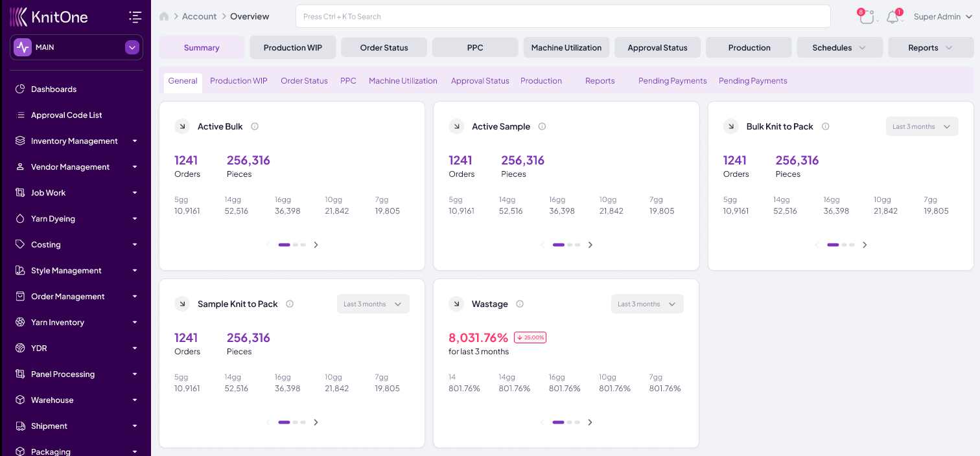The width and height of the screenshot is (980, 456).
Task: Open the Schedules menu
Action: 839,47
